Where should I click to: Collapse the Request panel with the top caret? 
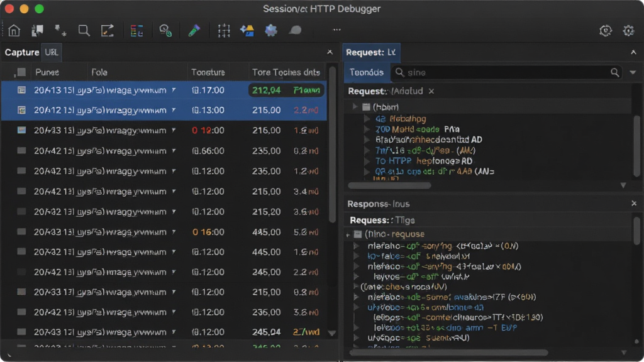[633, 52]
